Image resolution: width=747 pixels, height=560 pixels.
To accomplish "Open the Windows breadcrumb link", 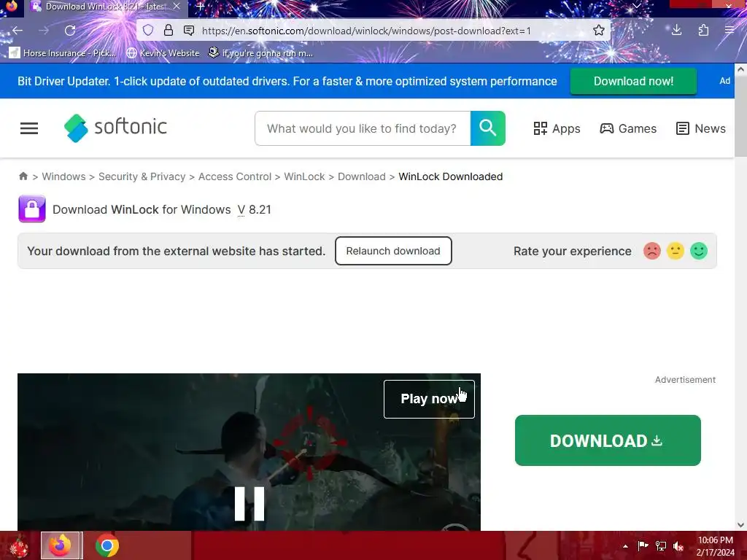I will (x=64, y=176).
